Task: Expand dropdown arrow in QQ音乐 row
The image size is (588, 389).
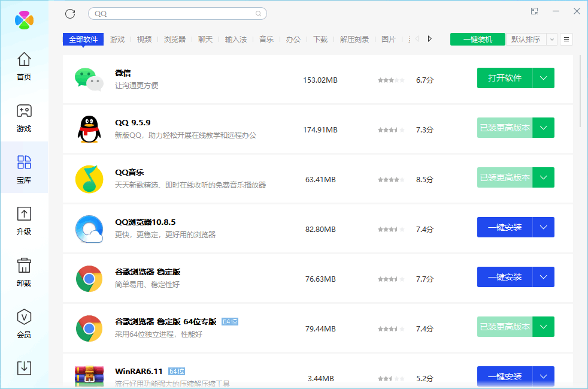Action: (543, 177)
